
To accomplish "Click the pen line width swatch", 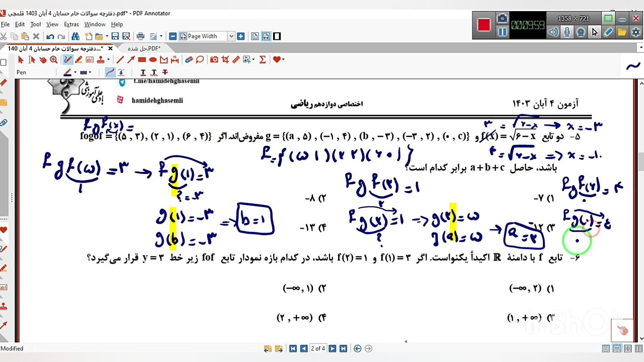I will (84, 72).
